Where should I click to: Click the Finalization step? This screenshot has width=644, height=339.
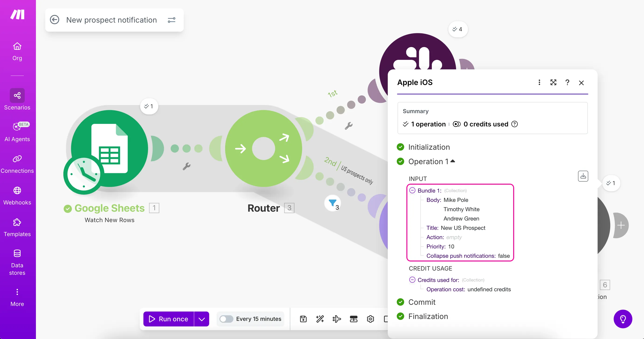click(428, 316)
